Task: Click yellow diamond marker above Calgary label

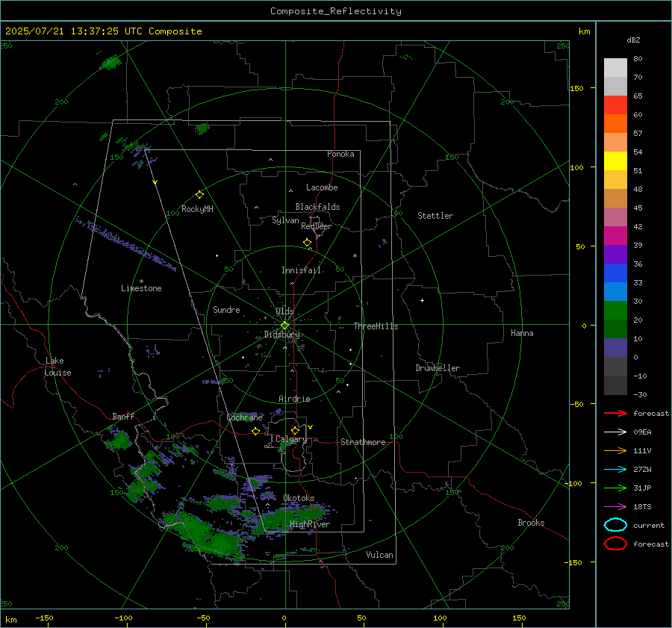Action: (295, 430)
